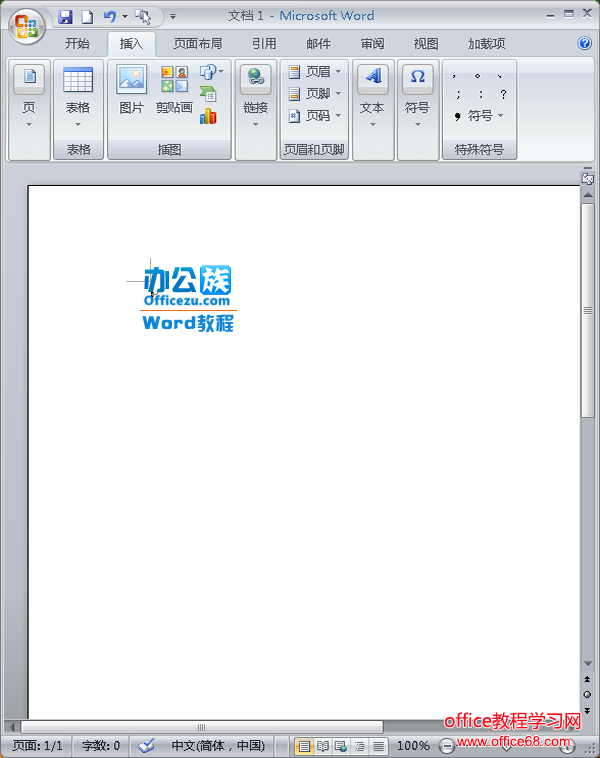This screenshot has width=600, height=758.
Task: Click the zoom out minus button
Action: (448, 746)
